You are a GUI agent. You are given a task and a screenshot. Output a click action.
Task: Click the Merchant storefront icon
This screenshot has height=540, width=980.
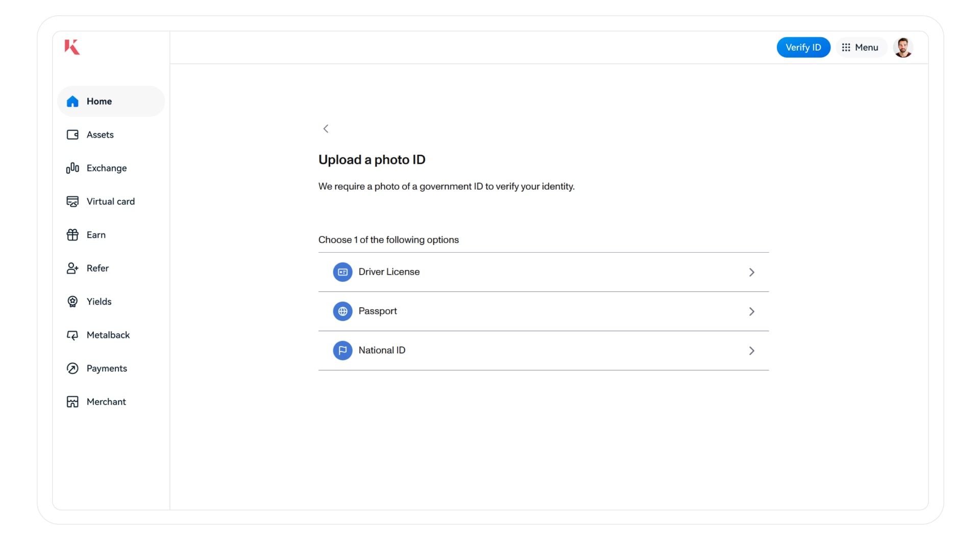coord(72,402)
